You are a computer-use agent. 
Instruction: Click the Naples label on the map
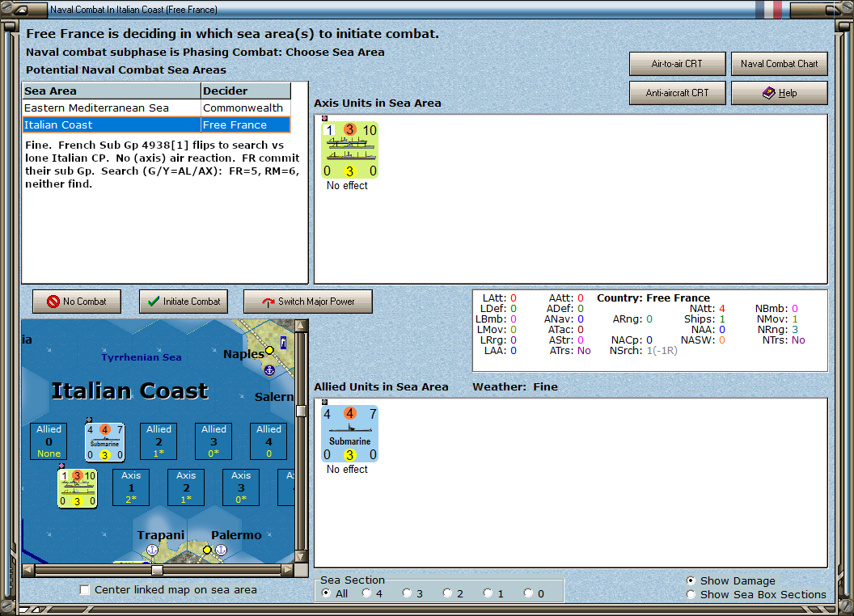coord(243,354)
